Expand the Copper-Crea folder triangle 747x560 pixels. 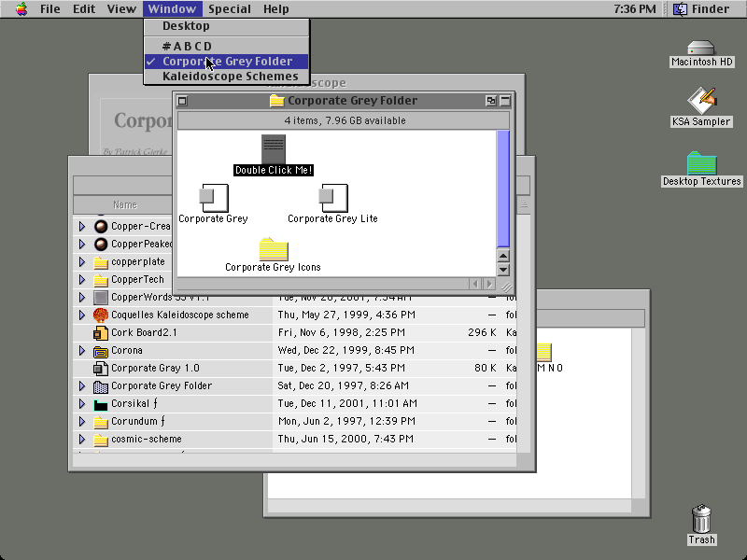[82, 226]
